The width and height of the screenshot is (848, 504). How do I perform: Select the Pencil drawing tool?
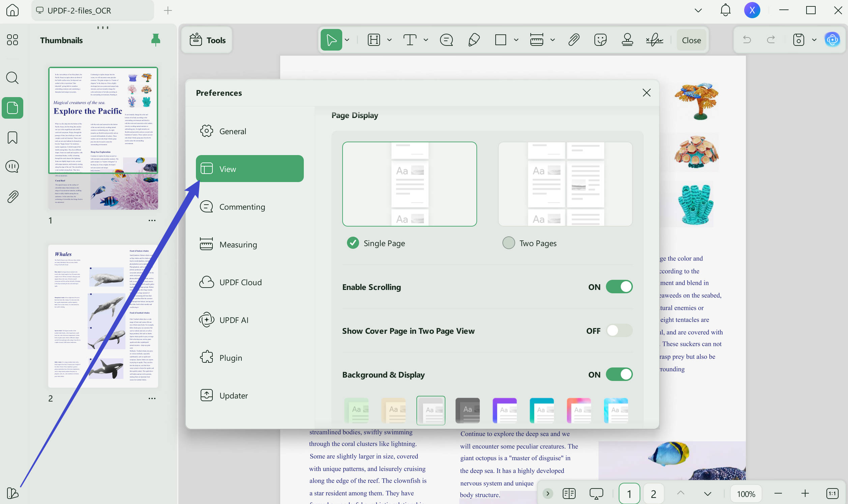(x=474, y=40)
